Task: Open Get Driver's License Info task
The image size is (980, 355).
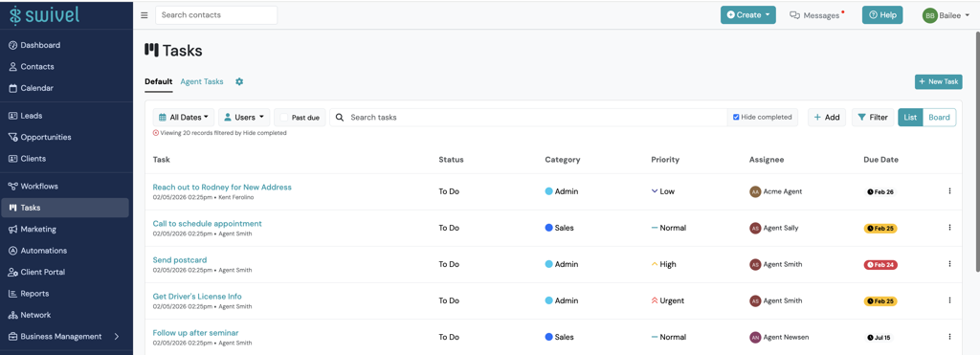Action: (x=197, y=297)
